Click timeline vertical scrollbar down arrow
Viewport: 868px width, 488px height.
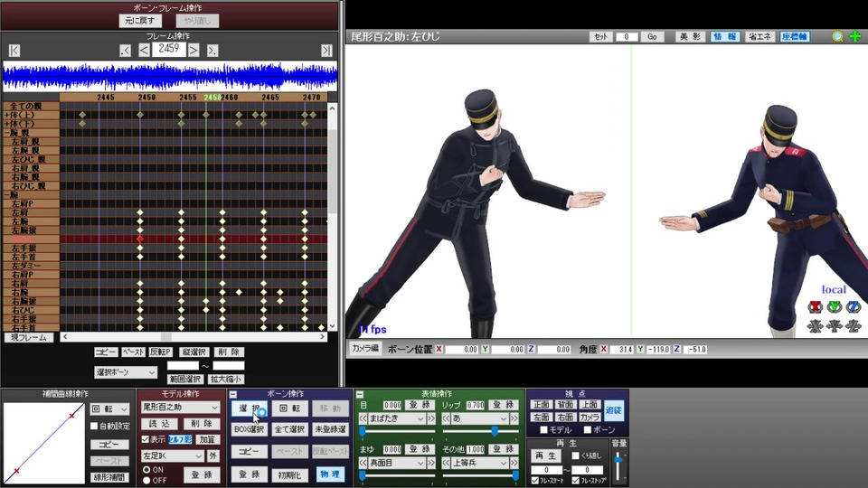point(332,326)
